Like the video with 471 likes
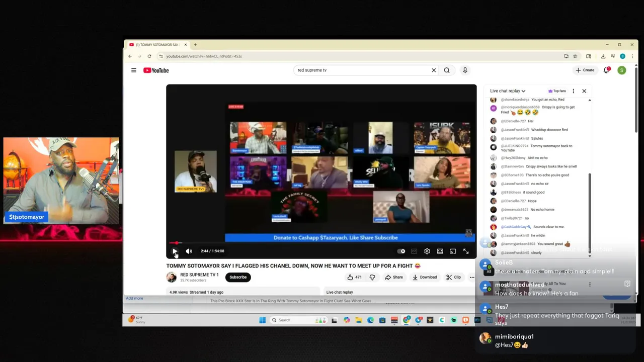This screenshot has width=644, height=362. click(354, 277)
